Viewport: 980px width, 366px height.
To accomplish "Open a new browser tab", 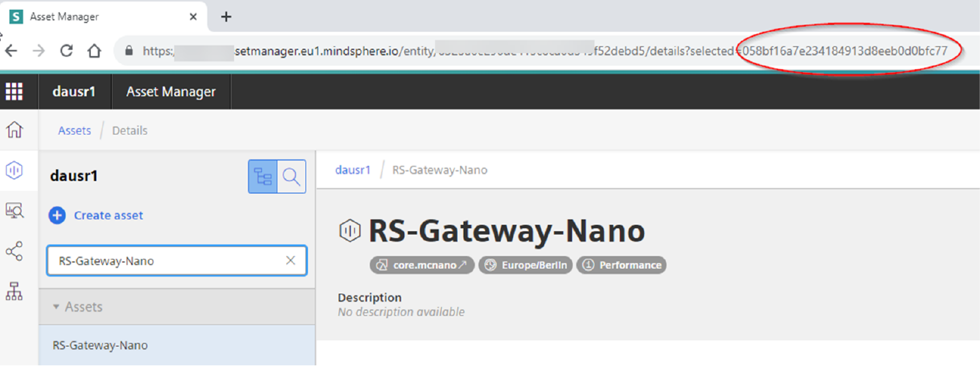I will point(226,17).
